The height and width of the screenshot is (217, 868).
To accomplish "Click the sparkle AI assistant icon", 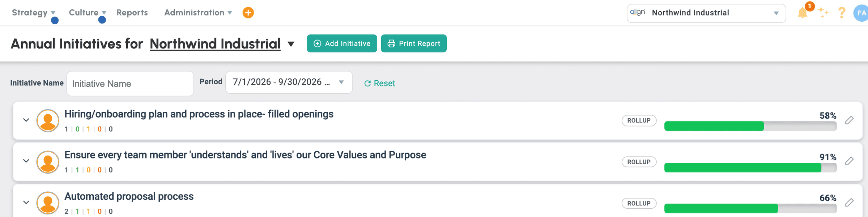I will [823, 13].
